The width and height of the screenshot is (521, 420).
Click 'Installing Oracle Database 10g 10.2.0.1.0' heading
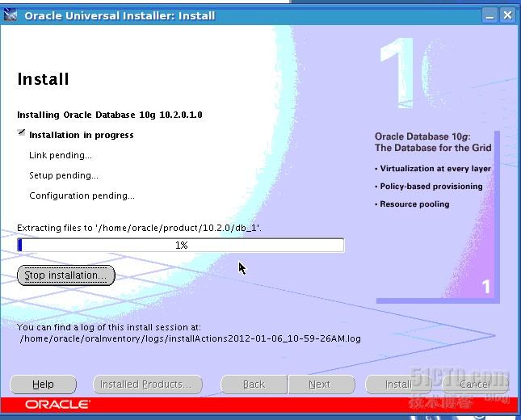pos(110,115)
